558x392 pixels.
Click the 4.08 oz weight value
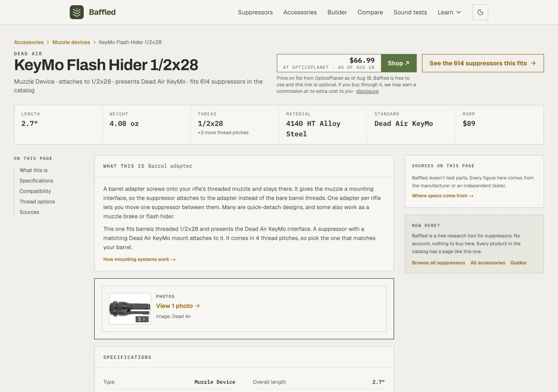click(124, 124)
